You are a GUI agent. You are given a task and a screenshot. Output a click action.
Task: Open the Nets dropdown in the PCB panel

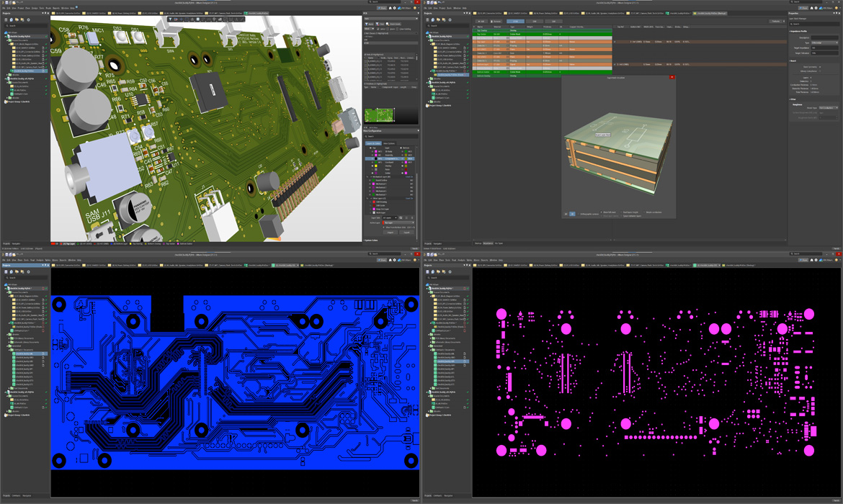(x=391, y=18)
